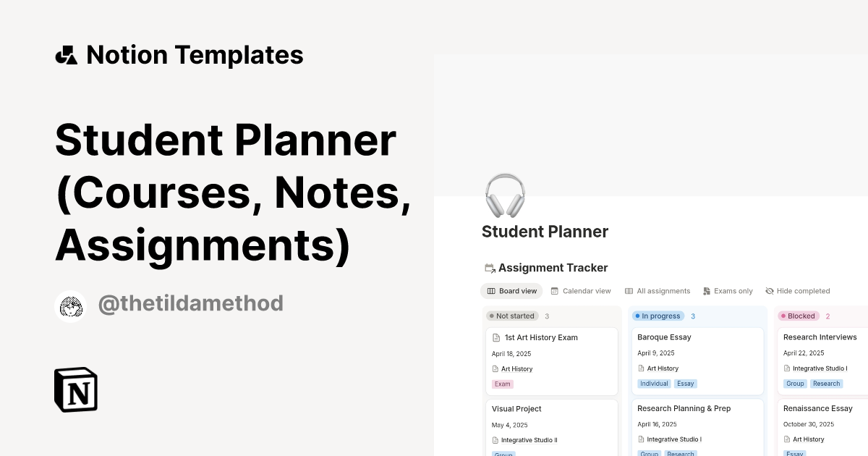Click the page icon on 1st Art History Exam
The image size is (868, 456).
(496, 338)
